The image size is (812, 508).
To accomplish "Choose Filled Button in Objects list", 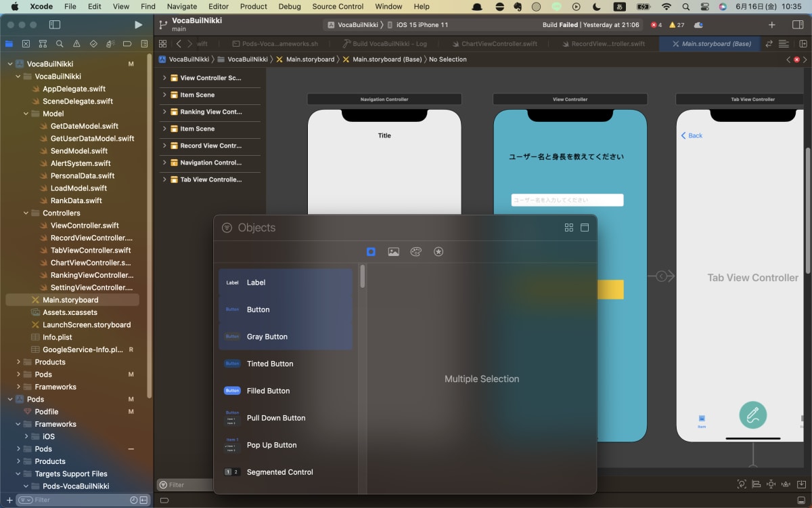I will [286, 391].
